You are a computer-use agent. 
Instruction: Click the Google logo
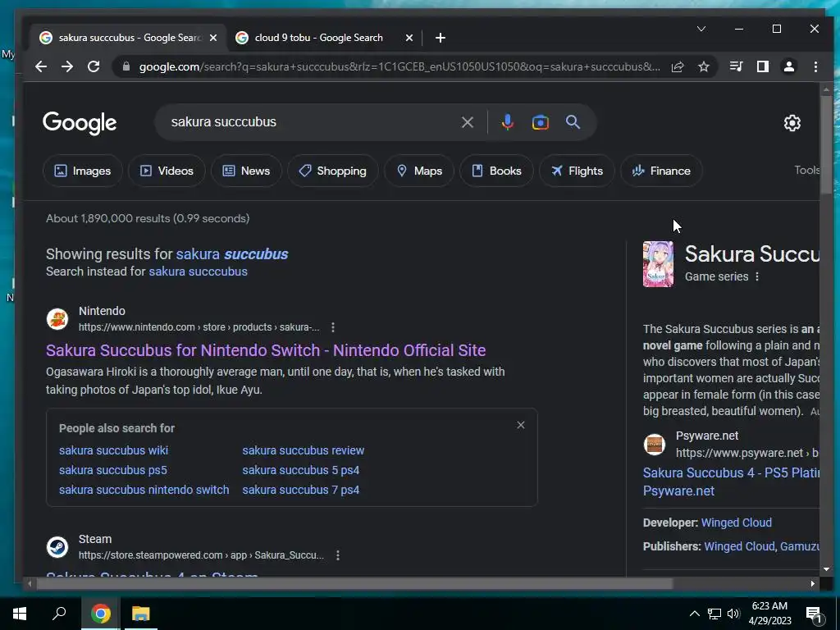pyautogui.click(x=80, y=123)
